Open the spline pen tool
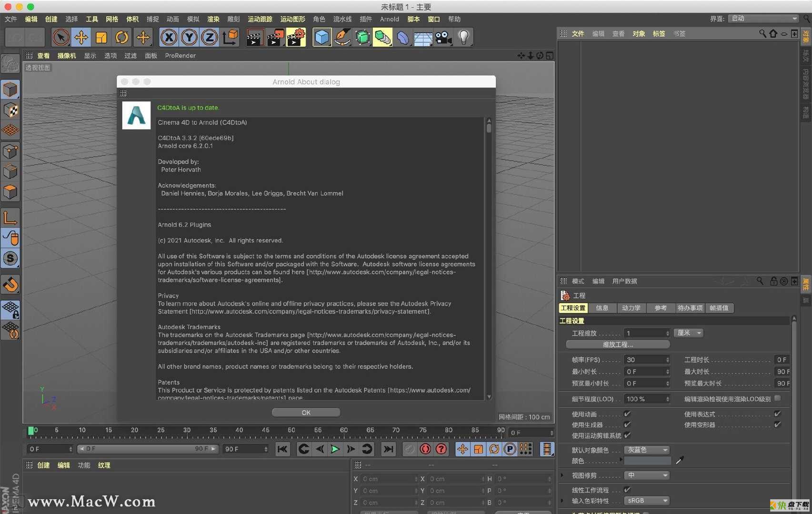812x514 pixels. pos(342,37)
